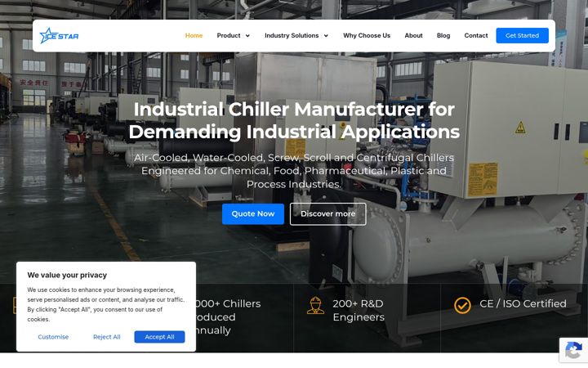The width and height of the screenshot is (588, 368).
Task: Open the Contact page
Action: tap(476, 36)
